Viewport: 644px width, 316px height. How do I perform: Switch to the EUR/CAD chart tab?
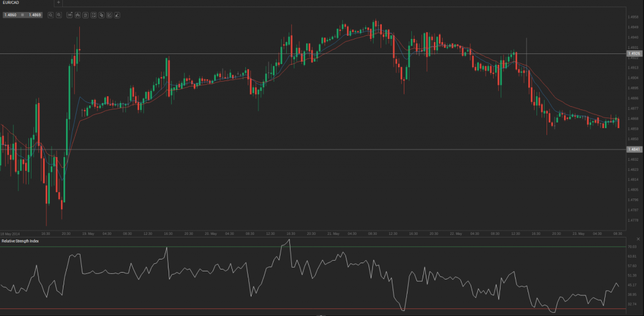pos(11,3)
